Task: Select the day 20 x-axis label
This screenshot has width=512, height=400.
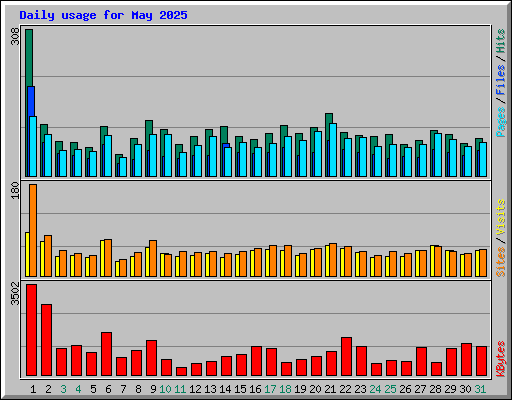Action: pos(315,389)
